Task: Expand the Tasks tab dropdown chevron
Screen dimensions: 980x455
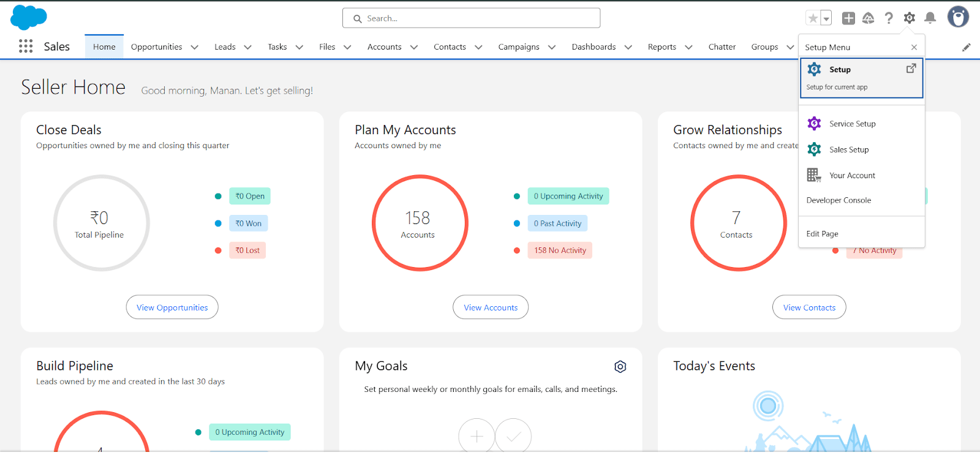Action: pos(300,47)
